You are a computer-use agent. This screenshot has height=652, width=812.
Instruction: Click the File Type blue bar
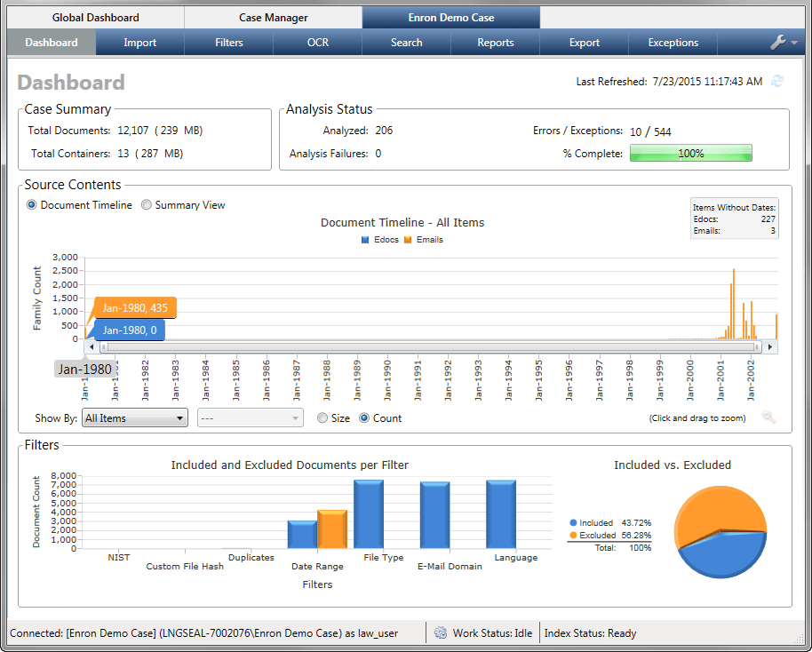(x=369, y=514)
